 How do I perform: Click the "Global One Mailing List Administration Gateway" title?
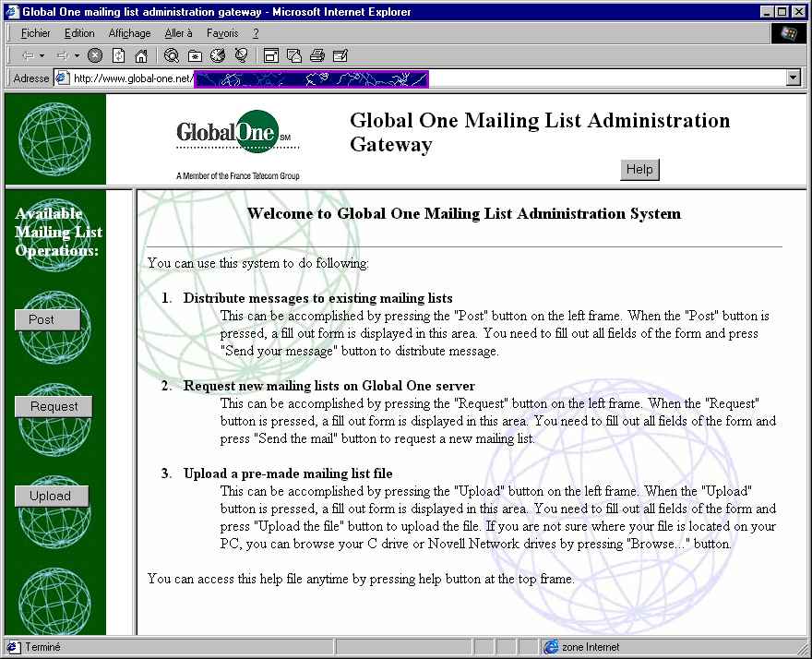click(540, 132)
